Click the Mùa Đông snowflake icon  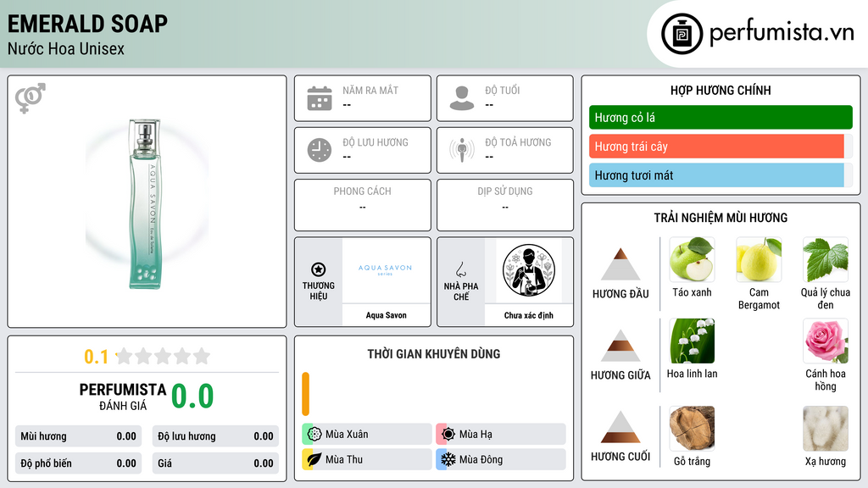tap(448, 459)
